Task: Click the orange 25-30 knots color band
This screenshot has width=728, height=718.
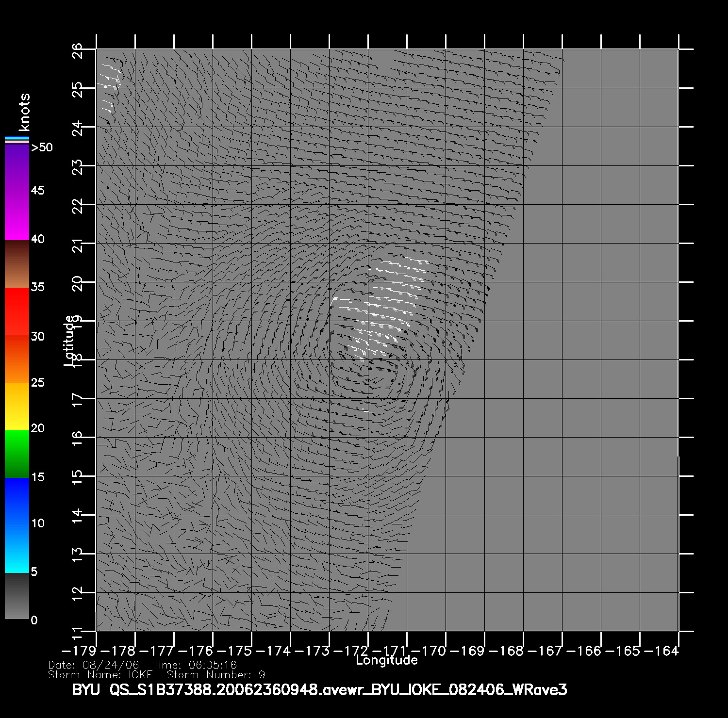Action: click(x=17, y=359)
